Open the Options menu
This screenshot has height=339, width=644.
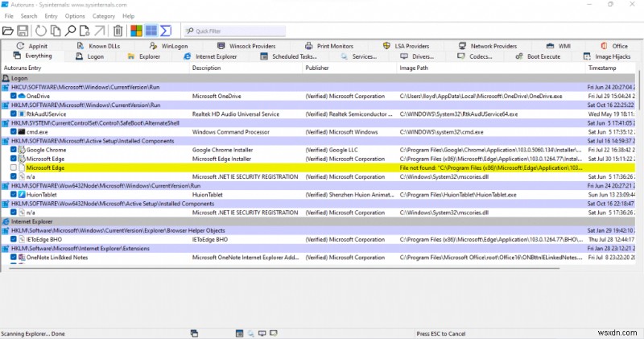pos(75,16)
